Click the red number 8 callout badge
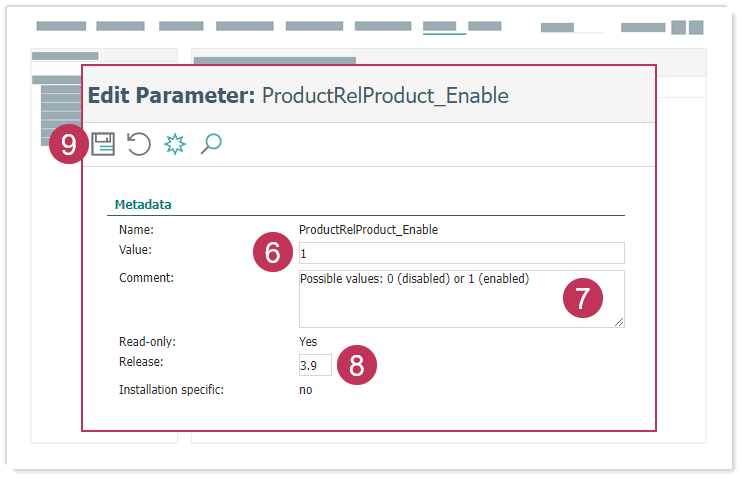 click(357, 366)
